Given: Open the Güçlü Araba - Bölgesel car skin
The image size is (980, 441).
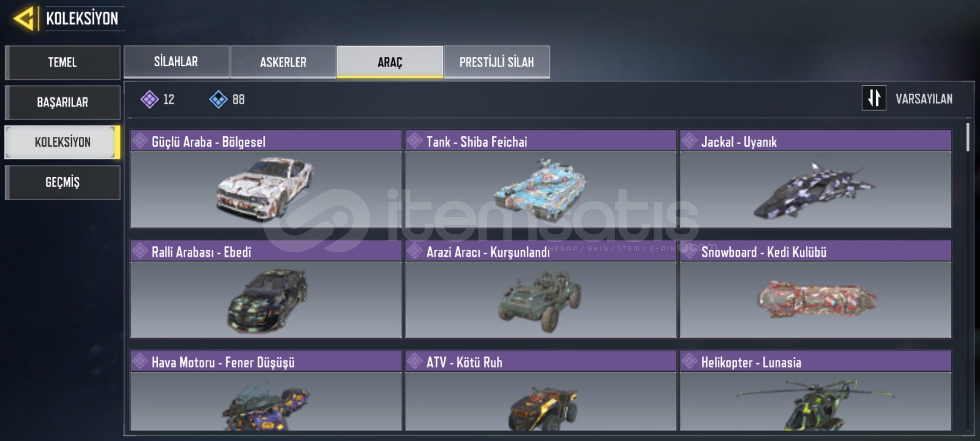Looking at the screenshot, I should (266, 179).
